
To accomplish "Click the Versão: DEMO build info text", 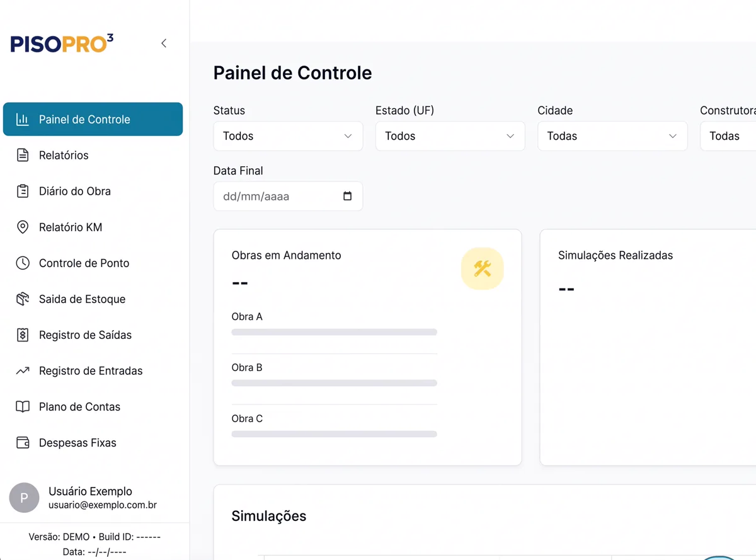I will click(94, 537).
